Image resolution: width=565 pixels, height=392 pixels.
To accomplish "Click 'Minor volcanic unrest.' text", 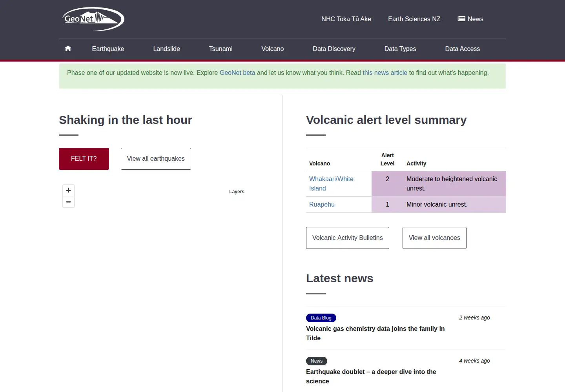I will (x=437, y=204).
